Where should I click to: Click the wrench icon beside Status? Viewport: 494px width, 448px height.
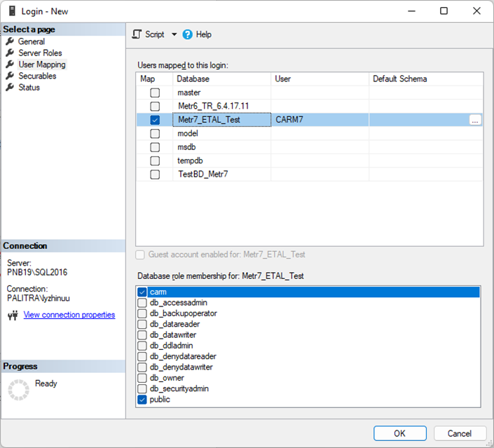click(10, 88)
